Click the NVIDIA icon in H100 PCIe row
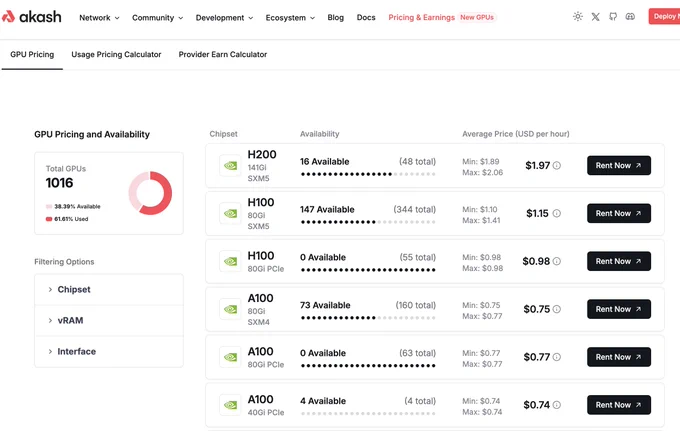 pyautogui.click(x=230, y=261)
